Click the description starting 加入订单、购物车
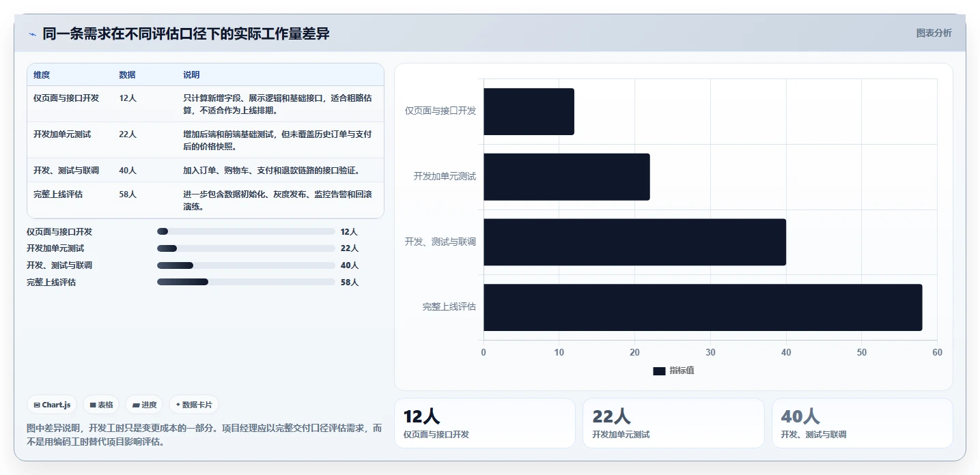The image size is (980, 475). click(271, 171)
